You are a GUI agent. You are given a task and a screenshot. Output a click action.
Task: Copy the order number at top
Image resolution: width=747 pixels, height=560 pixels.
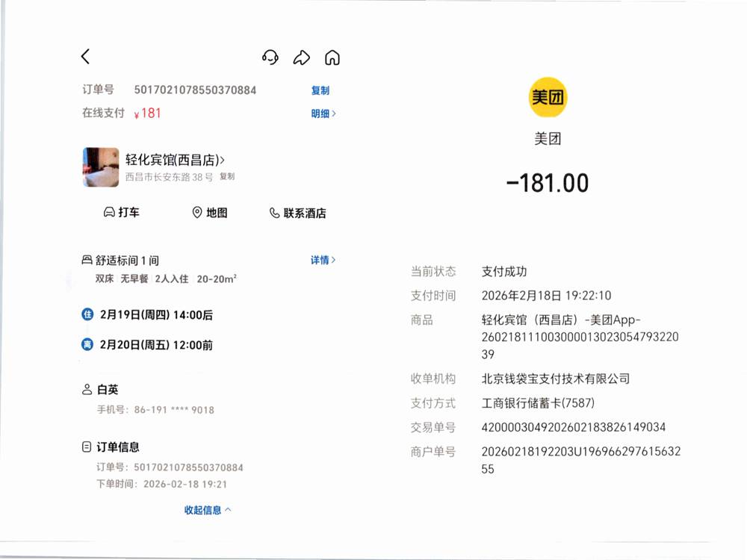click(x=320, y=90)
